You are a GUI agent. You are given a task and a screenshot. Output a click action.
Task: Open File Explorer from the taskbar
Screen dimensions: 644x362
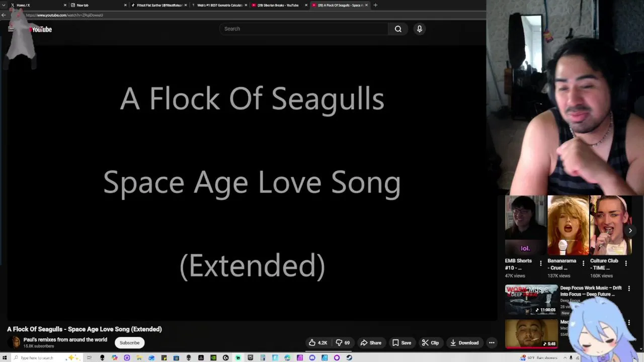(x=139, y=357)
